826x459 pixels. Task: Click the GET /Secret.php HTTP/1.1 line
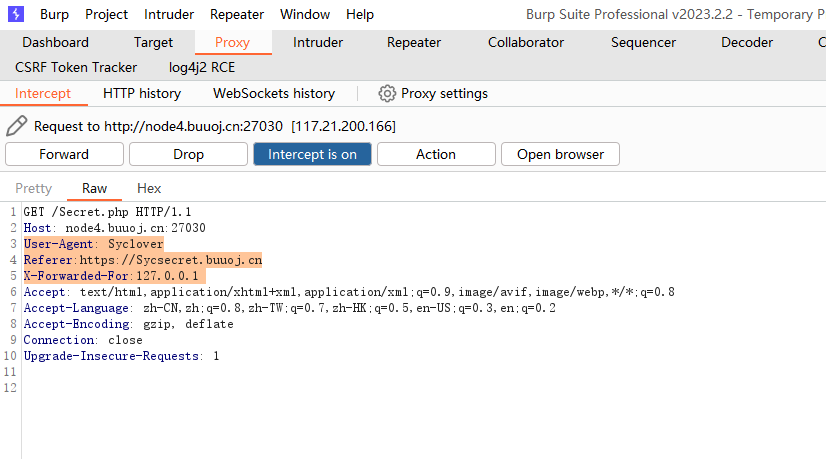(x=107, y=212)
